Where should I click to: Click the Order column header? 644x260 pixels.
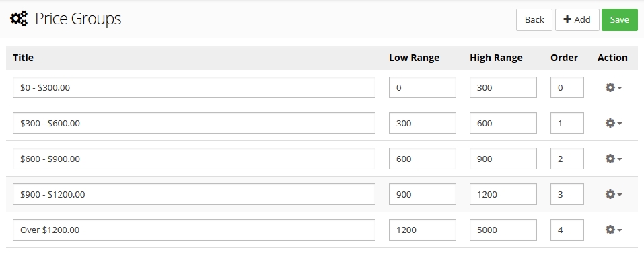564,58
